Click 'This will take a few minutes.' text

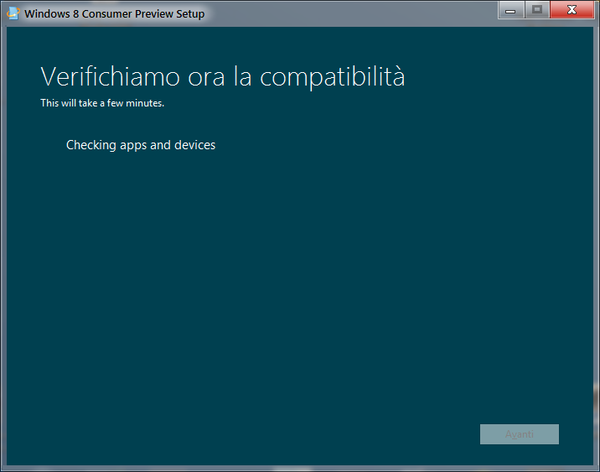(102, 103)
